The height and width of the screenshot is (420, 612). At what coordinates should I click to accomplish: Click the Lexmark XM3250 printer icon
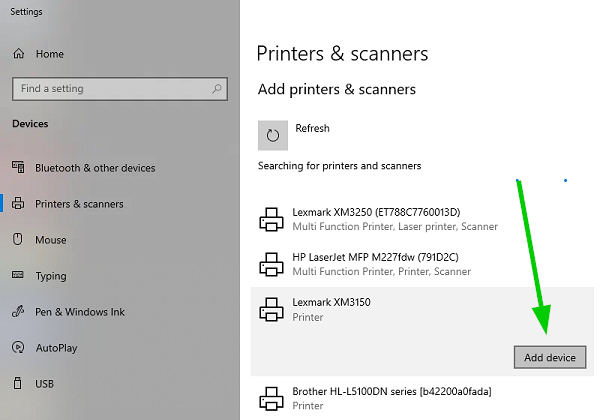pos(272,219)
